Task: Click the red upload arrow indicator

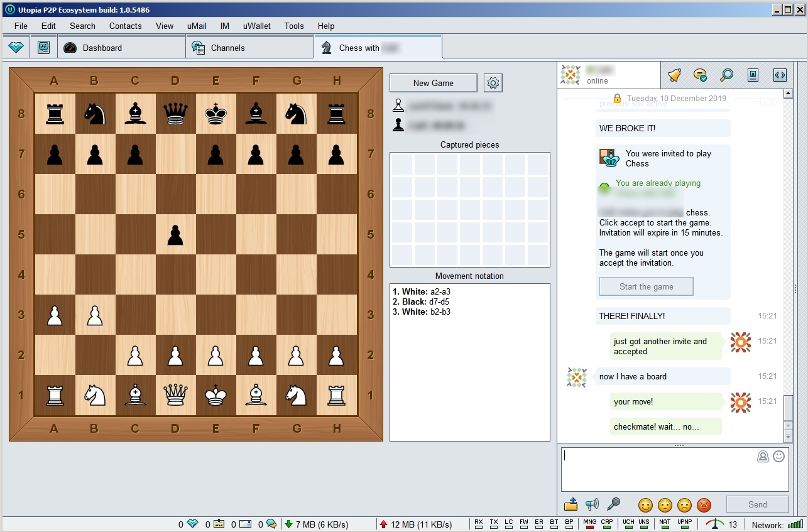Action: (383, 524)
